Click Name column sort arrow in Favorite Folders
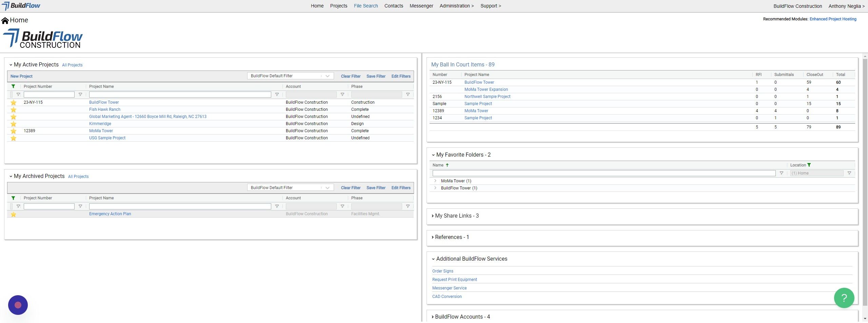This screenshot has width=868, height=323. tap(447, 165)
